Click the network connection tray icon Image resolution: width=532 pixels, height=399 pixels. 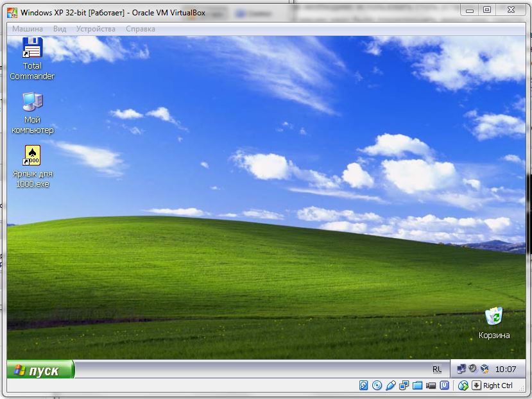[461, 369]
